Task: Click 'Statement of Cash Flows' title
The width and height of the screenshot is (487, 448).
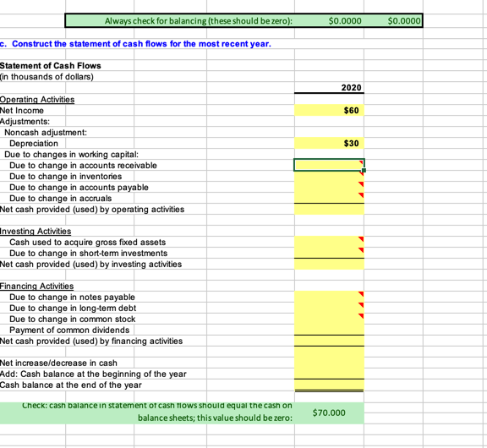Action: pos(51,66)
